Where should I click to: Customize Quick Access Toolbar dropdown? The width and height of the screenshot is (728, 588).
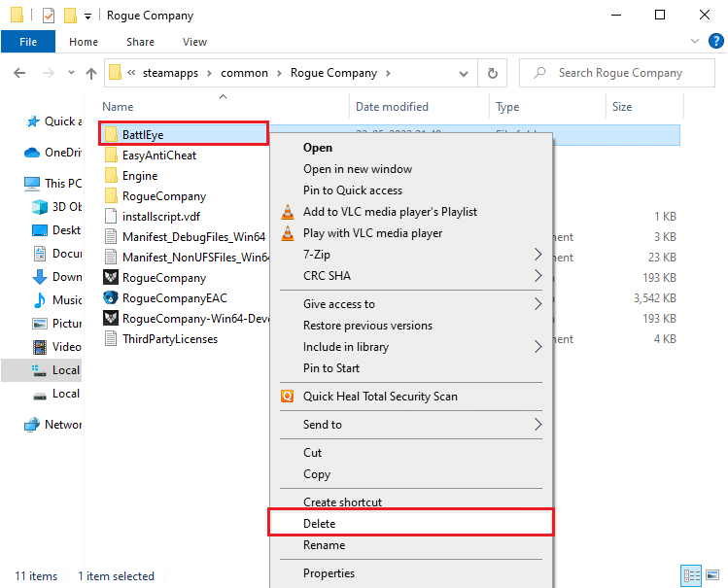click(87, 17)
